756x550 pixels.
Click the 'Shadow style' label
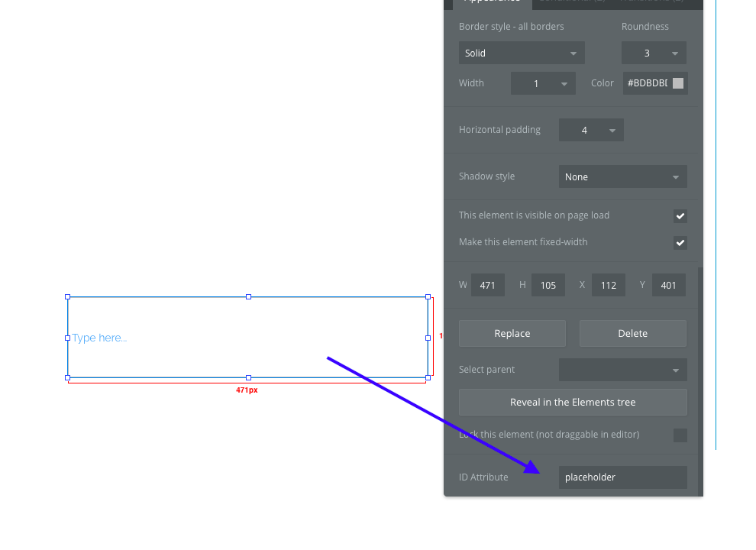click(x=486, y=176)
